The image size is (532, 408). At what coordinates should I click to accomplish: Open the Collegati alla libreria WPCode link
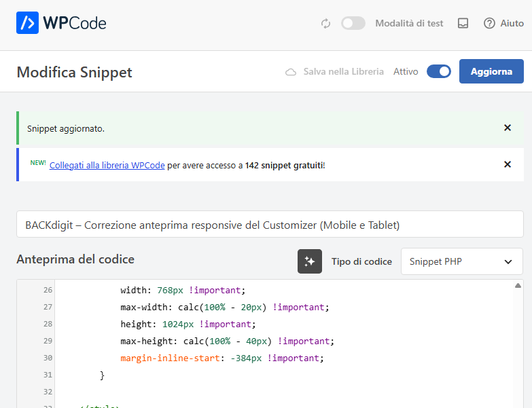click(107, 166)
